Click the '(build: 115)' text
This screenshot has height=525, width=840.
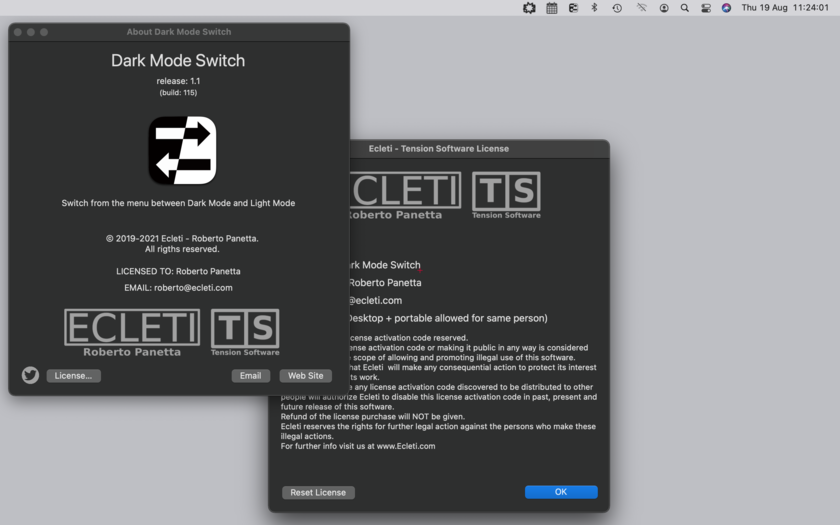tap(178, 93)
